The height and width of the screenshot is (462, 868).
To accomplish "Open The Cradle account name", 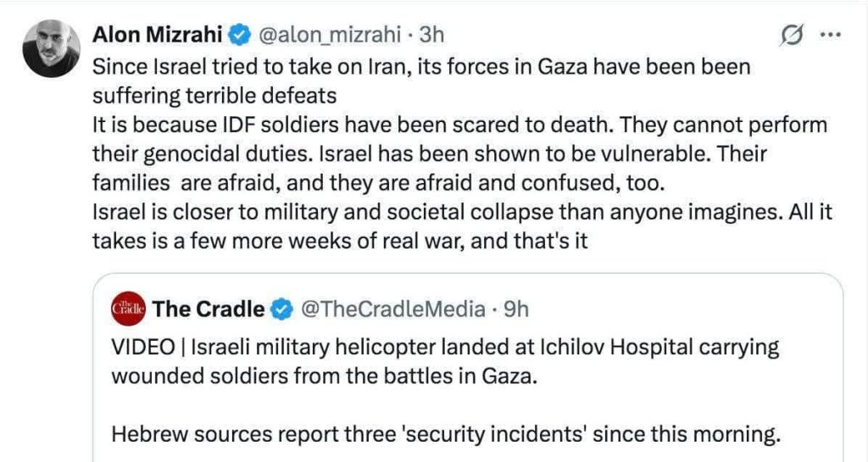I will point(209,309).
